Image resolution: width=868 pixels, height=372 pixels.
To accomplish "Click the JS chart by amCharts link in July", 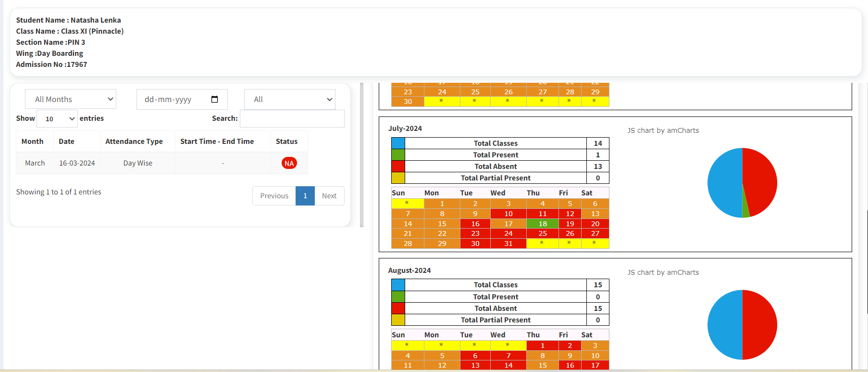I will (x=663, y=130).
